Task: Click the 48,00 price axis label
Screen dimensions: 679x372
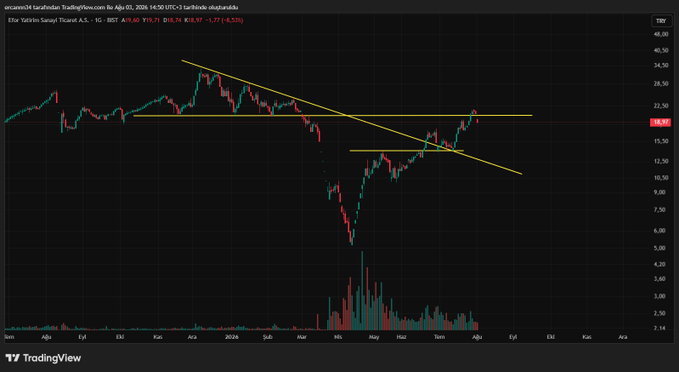Action: [x=661, y=34]
